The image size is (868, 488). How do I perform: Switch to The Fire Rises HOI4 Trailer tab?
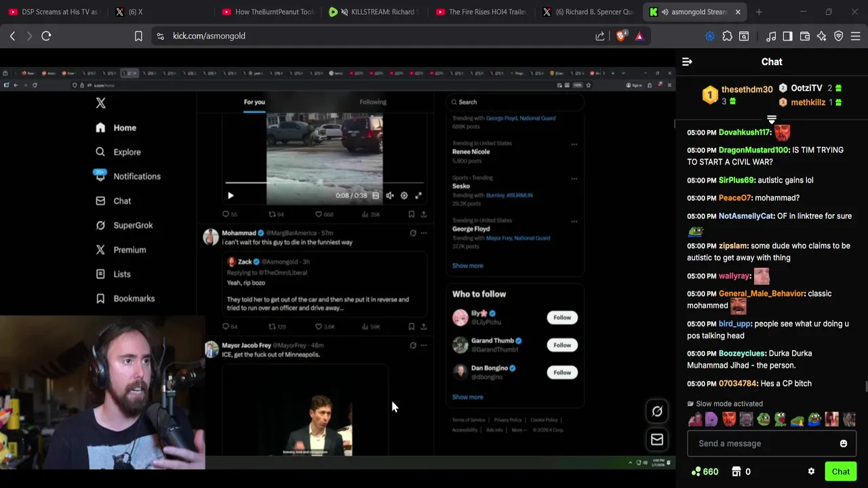(x=481, y=12)
